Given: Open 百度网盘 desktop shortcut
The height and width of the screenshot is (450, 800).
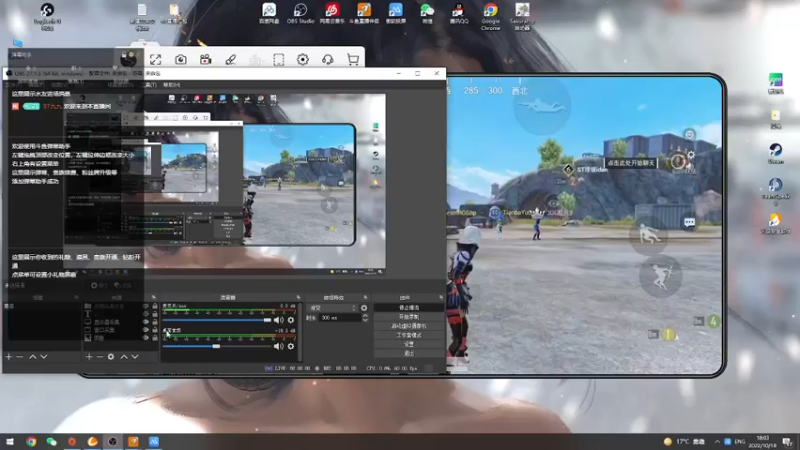Looking at the screenshot, I should (269, 14).
